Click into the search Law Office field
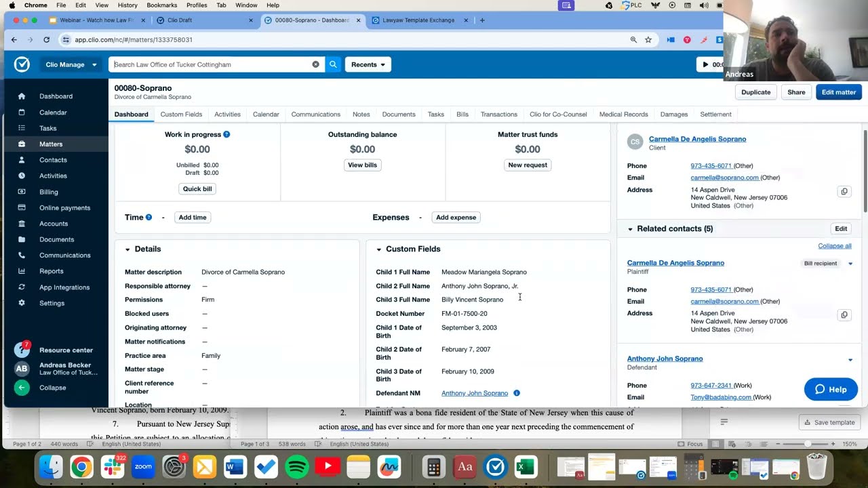Viewport: 868px width, 488px height. click(212, 64)
